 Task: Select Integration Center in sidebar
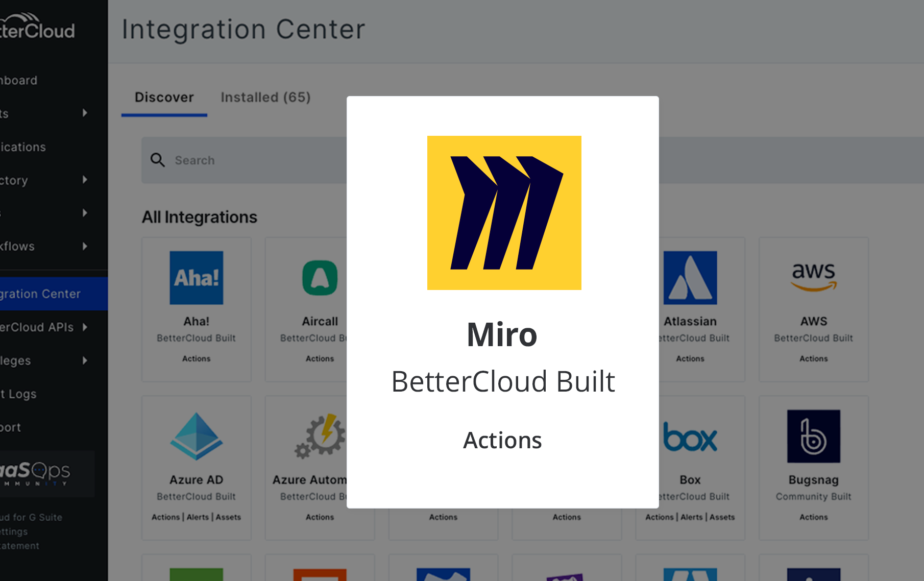click(x=54, y=294)
